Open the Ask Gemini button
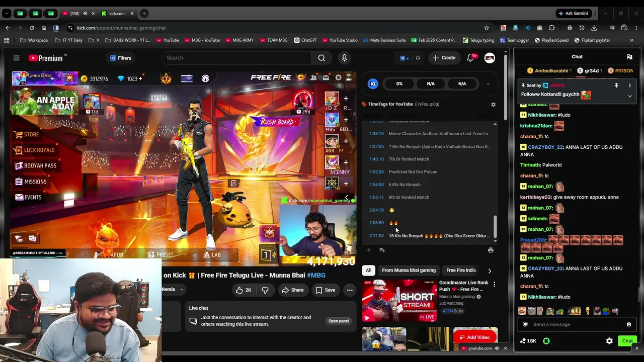Viewport: 644px width, 362px height. click(573, 14)
